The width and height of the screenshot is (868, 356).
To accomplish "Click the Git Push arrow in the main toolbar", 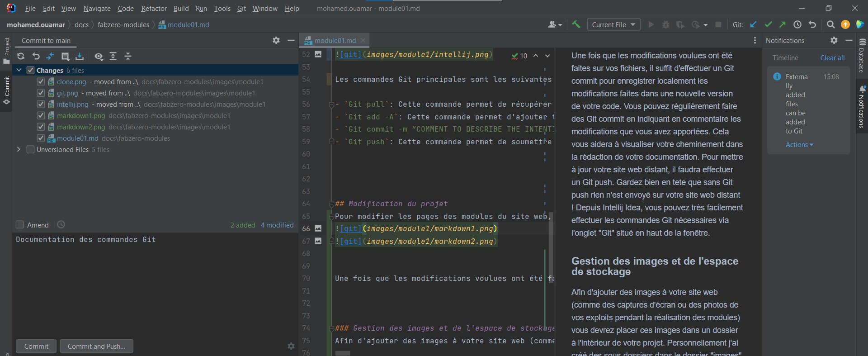I will [783, 24].
